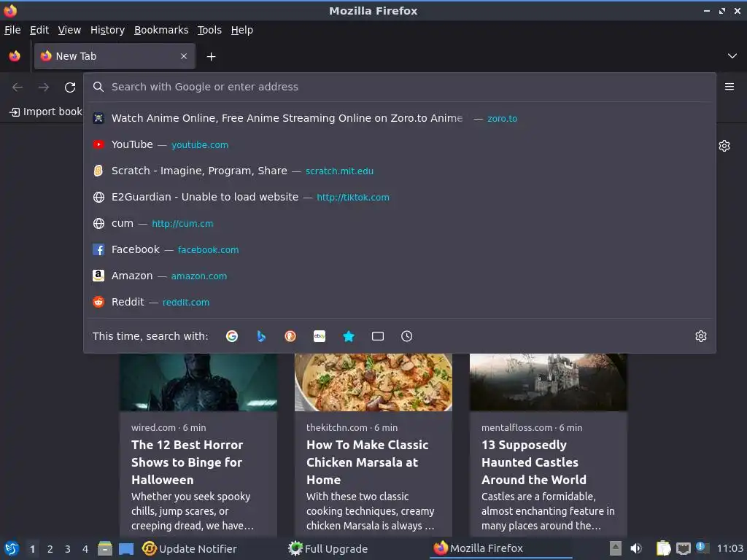Reload the current page
The width and height of the screenshot is (747, 560).
coord(70,87)
